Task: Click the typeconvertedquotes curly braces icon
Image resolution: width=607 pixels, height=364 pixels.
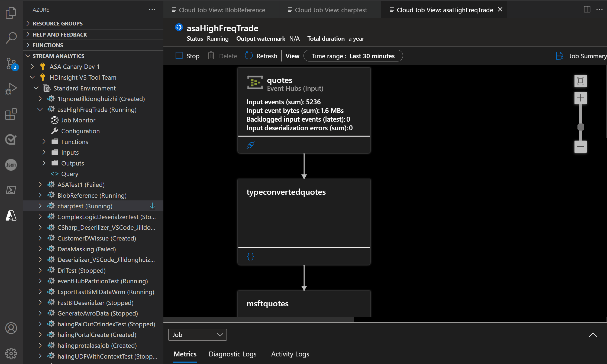Action: point(250,256)
